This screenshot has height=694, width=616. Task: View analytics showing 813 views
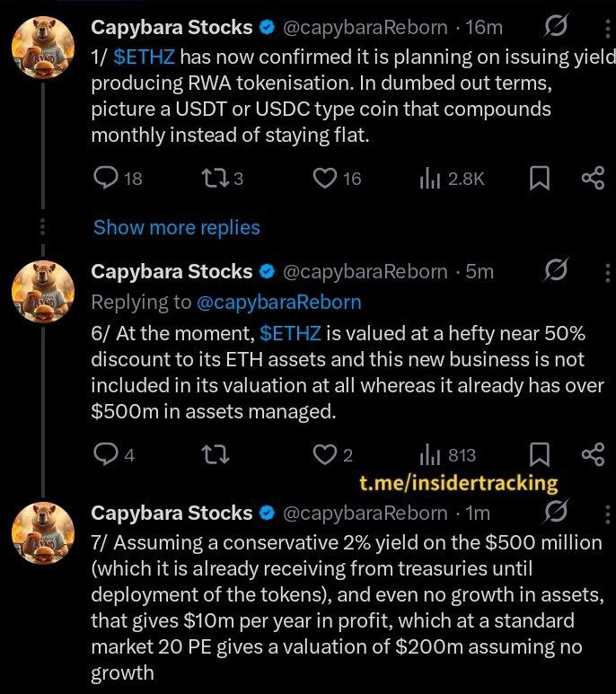[x=428, y=455]
